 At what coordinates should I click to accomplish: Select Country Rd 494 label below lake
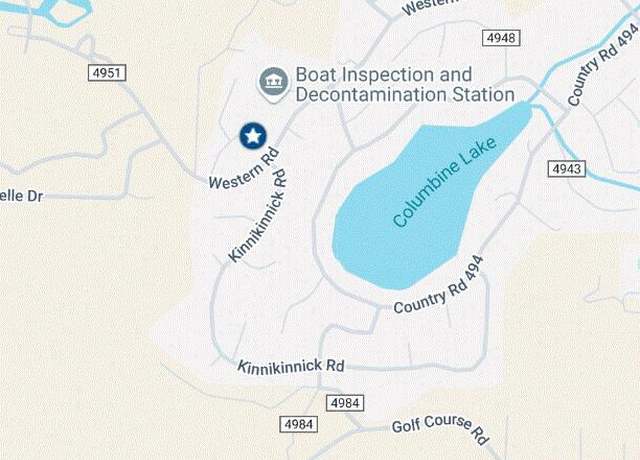pos(439,285)
